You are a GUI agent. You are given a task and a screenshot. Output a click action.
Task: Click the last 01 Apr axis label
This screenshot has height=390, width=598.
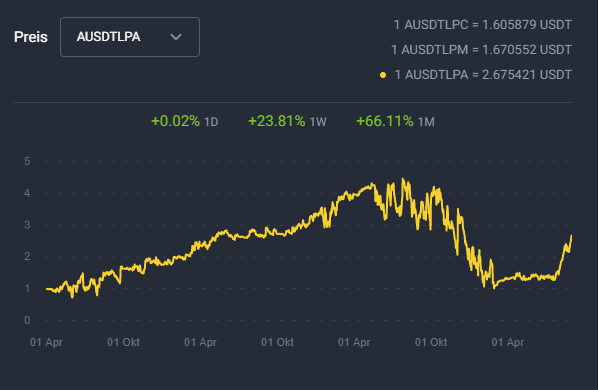(508, 342)
